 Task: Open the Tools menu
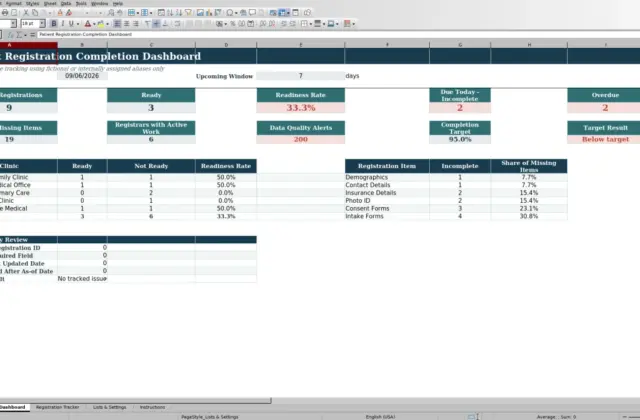coord(81,3)
